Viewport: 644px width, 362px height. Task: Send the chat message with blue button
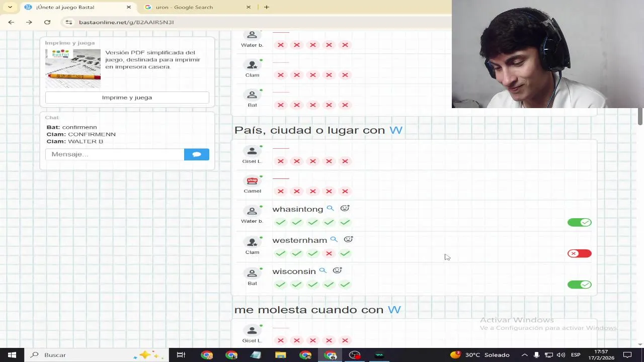(197, 154)
